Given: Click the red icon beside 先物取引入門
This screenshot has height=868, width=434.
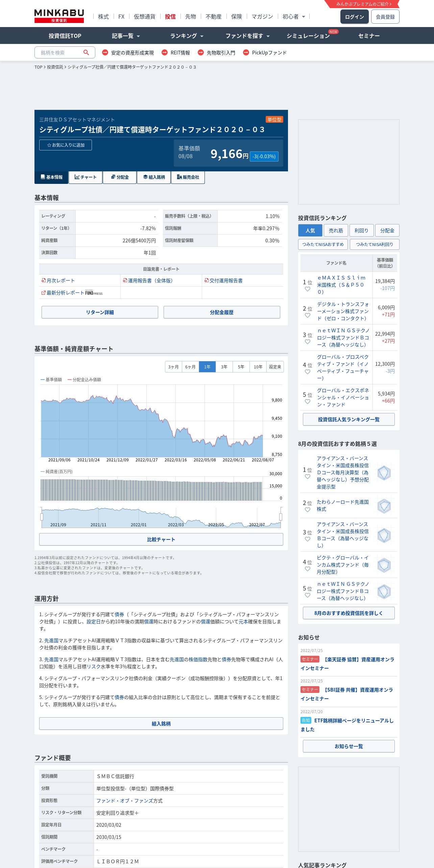Looking at the screenshot, I should coord(201,52).
